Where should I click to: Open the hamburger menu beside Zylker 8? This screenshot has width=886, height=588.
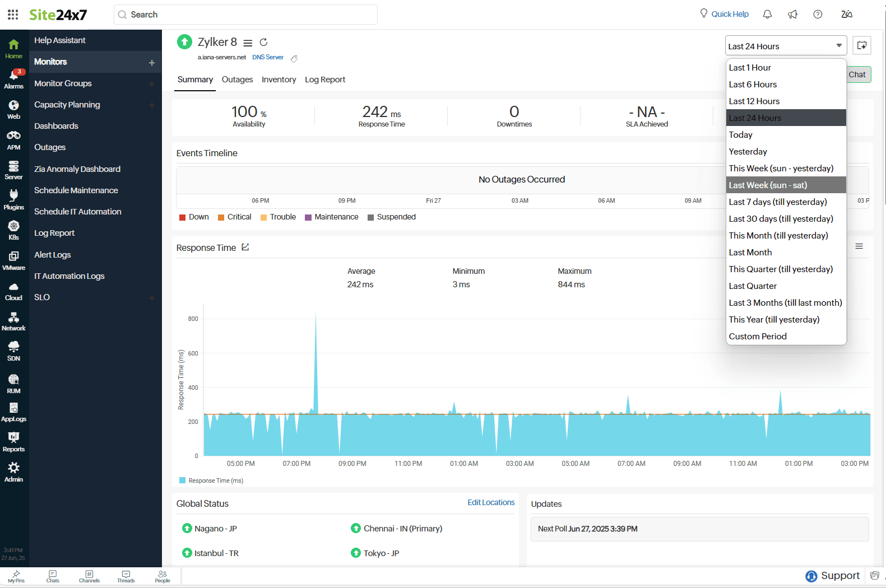click(x=248, y=43)
